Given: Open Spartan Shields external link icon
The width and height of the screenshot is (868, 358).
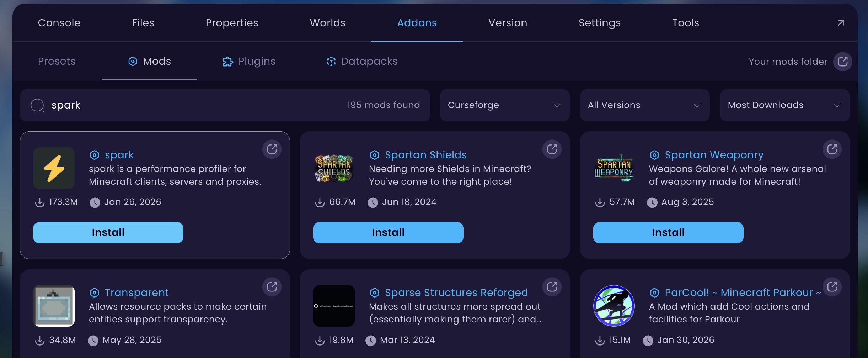Looking at the screenshot, I should [552, 149].
